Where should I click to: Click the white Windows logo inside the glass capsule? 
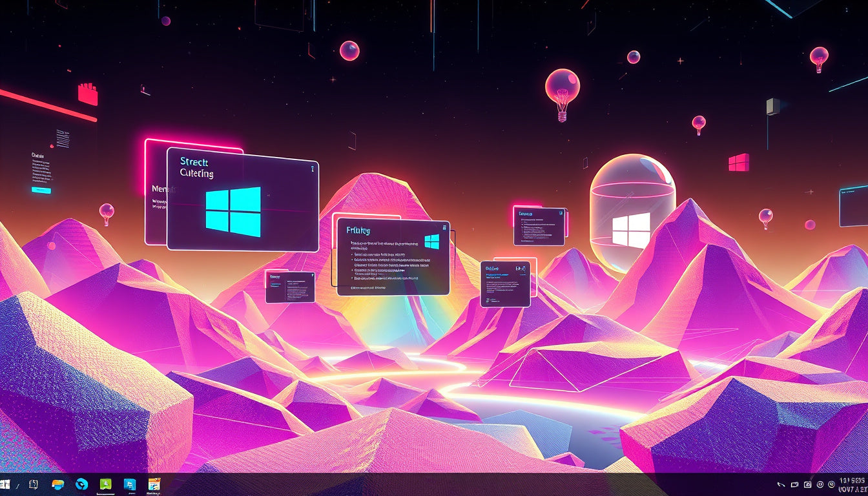coord(631,231)
